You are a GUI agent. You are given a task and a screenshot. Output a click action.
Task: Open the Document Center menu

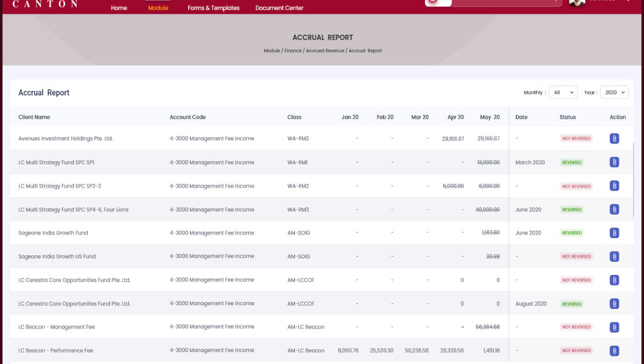279,8
